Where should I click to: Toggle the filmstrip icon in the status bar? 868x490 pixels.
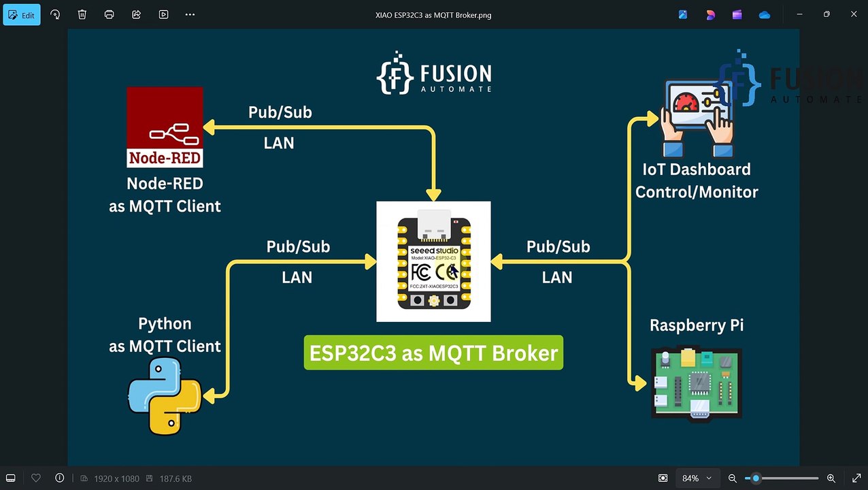click(x=11, y=478)
